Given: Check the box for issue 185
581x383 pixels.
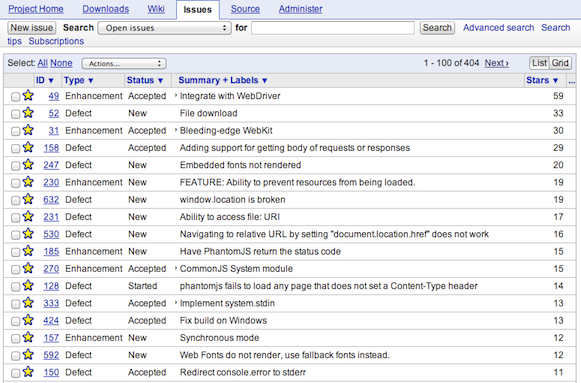Looking at the screenshot, I should pyautogui.click(x=15, y=252).
